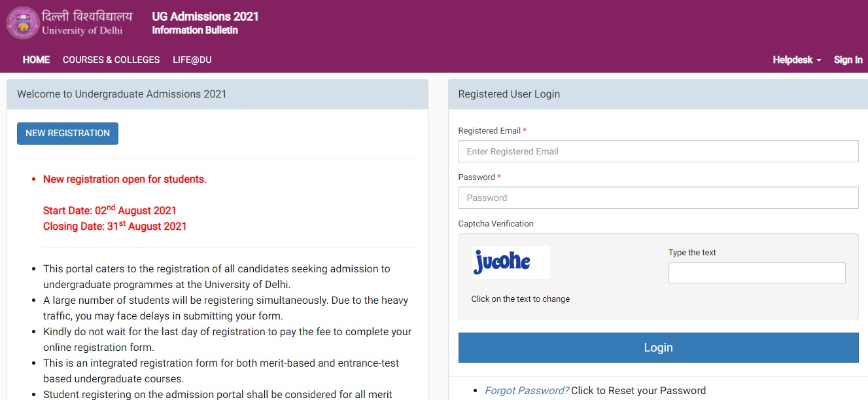The width and height of the screenshot is (868, 400).
Task: Click the captcha text entry box
Action: [756, 273]
